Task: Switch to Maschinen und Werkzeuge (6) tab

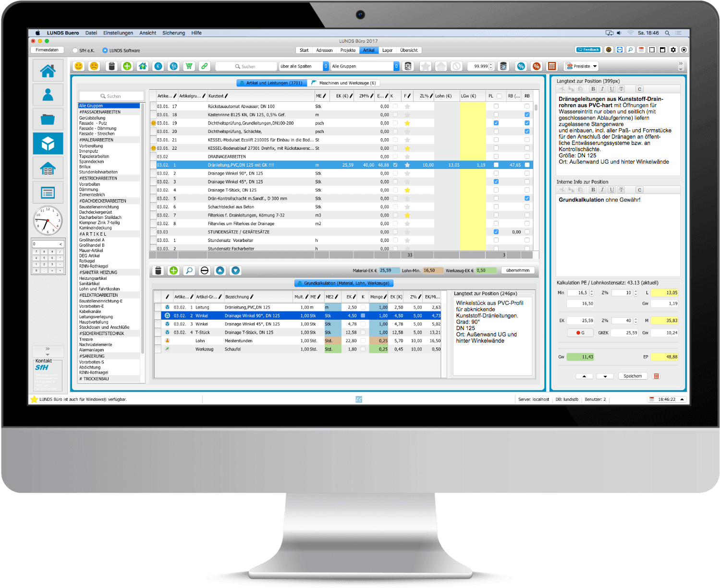Action: [x=343, y=83]
